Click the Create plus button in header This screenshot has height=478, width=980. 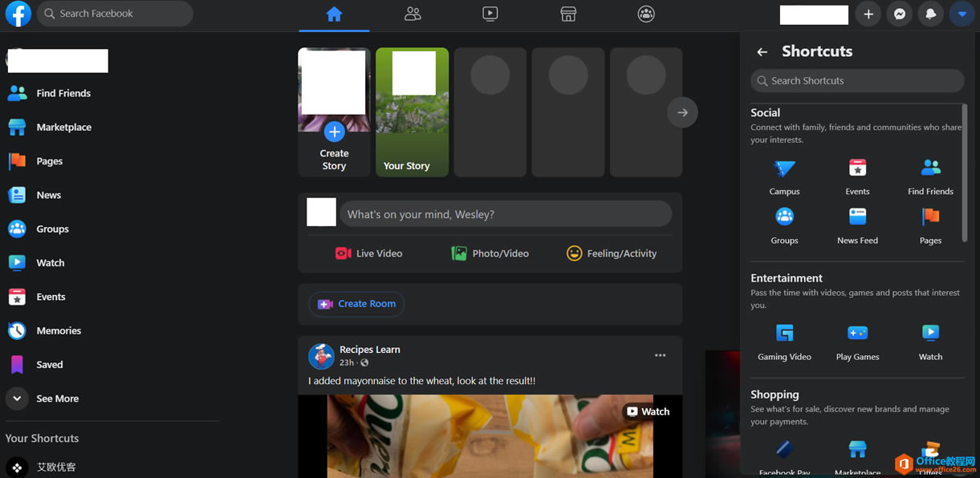[x=868, y=14]
